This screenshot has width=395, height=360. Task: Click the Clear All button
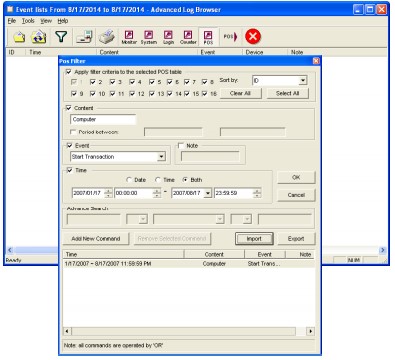[x=240, y=93]
